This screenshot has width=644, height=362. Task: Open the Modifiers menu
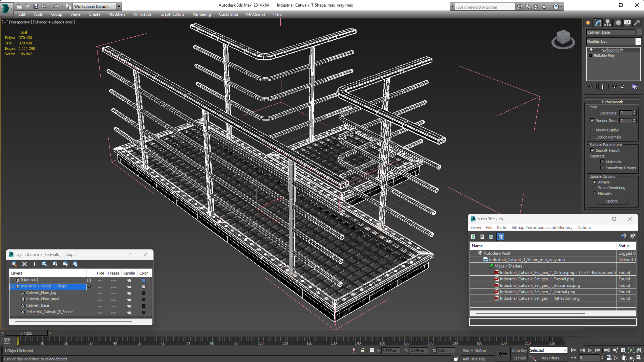point(116,14)
